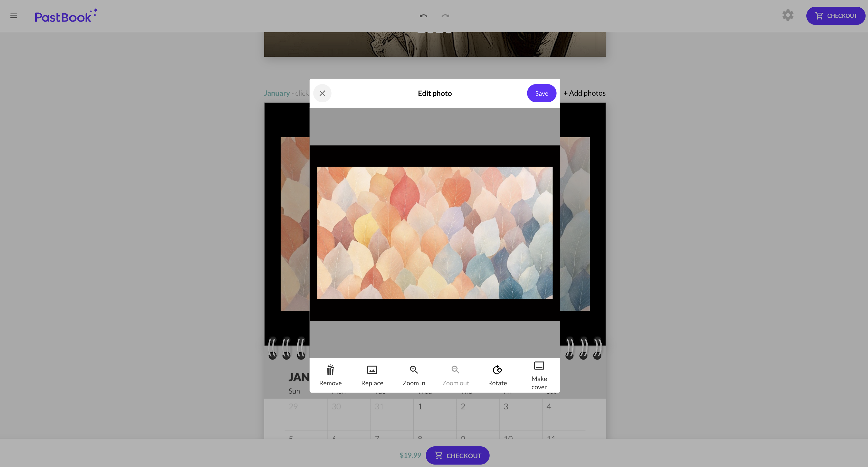Open the settings gear

pos(788,15)
